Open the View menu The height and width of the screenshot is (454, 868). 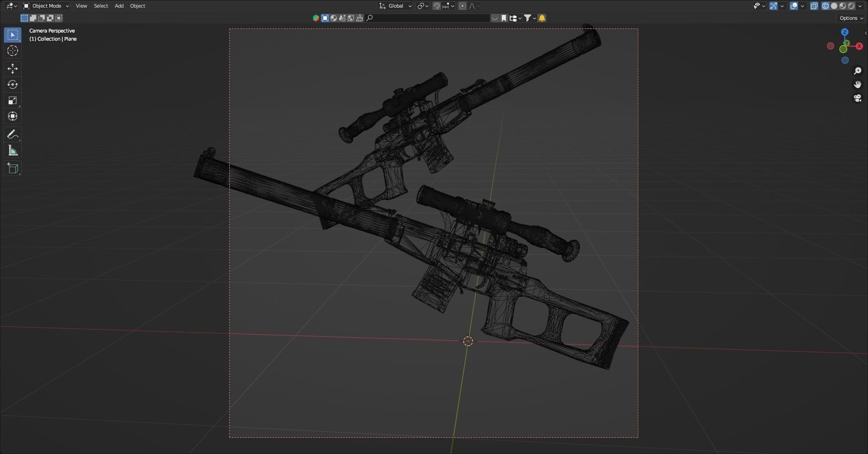pos(81,6)
